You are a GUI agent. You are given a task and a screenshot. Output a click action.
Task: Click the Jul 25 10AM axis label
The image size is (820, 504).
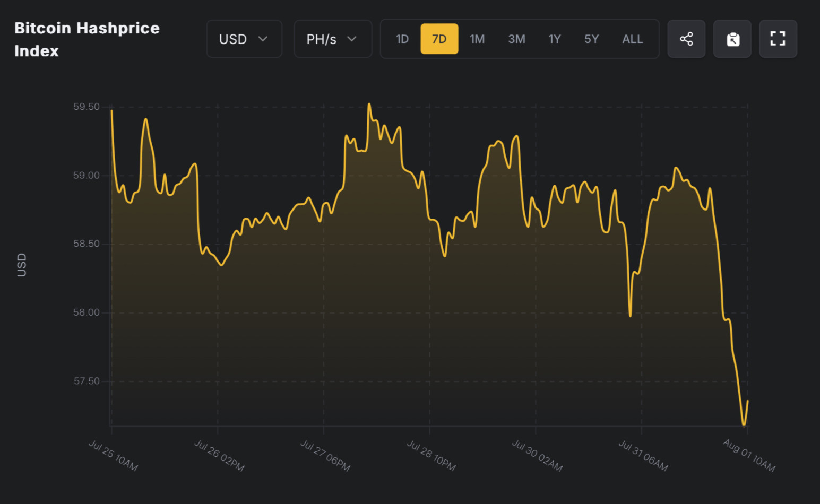114,455
